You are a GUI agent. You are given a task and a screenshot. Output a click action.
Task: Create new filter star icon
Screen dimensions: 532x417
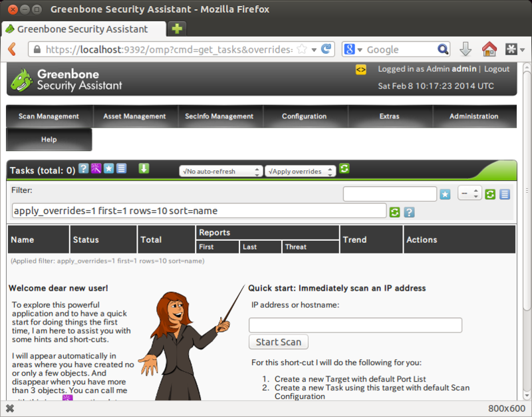(x=445, y=194)
